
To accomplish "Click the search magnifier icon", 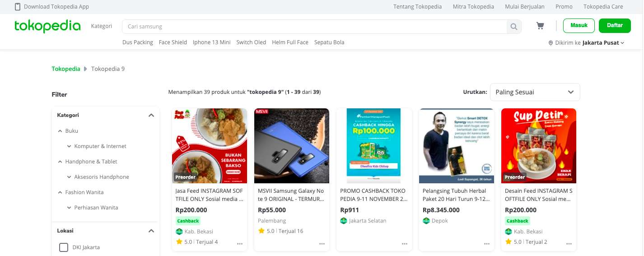I will click(513, 27).
